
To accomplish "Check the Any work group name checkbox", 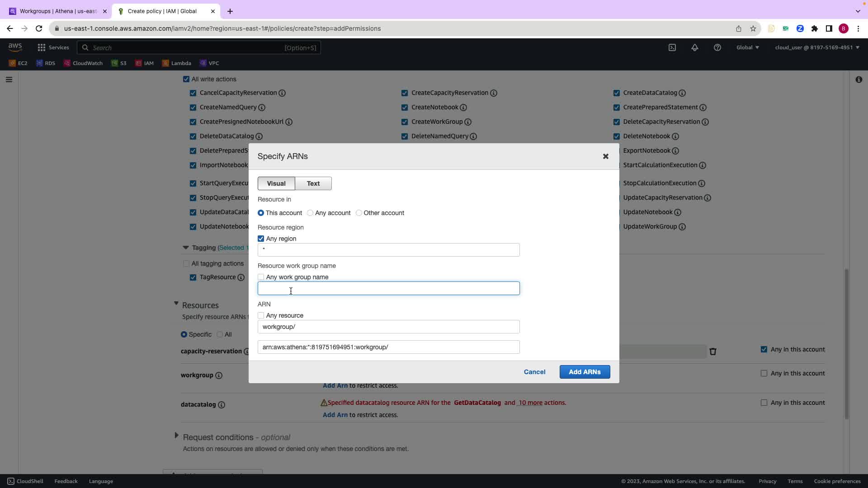I will (261, 277).
